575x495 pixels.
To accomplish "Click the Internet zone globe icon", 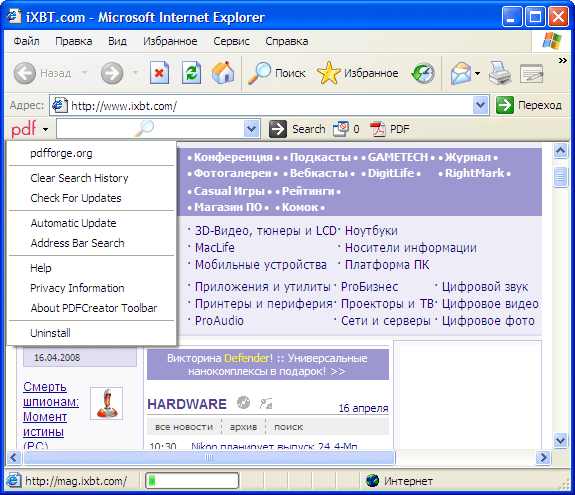I will tap(372, 480).
